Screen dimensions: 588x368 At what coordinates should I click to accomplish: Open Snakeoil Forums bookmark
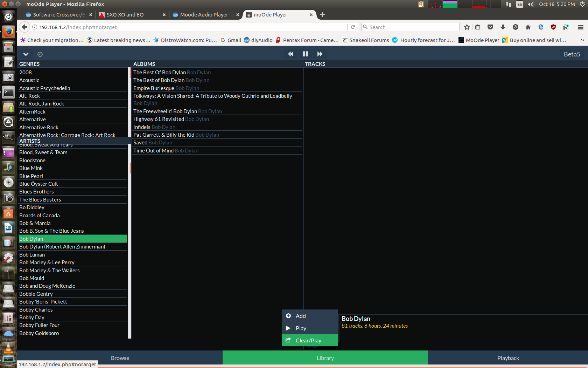[366, 40]
